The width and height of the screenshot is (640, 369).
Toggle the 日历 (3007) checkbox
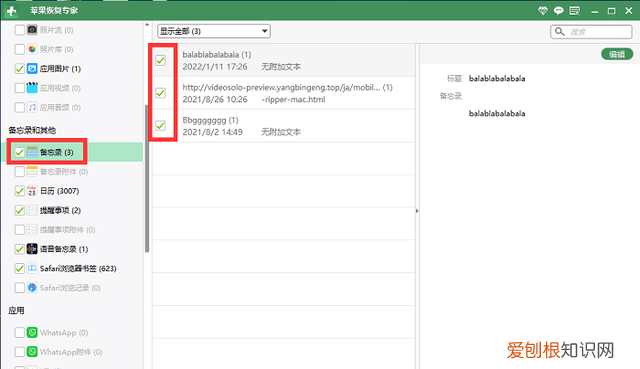pos(20,191)
